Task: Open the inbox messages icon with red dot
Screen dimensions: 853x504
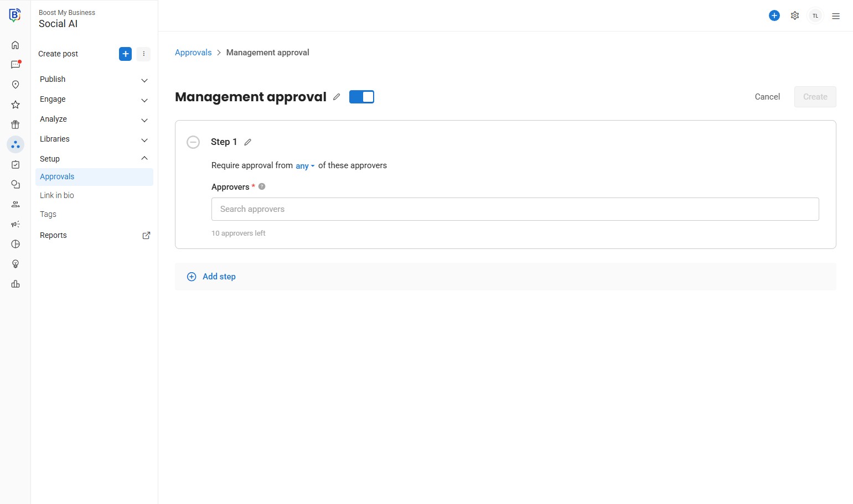Action: pos(15,65)
